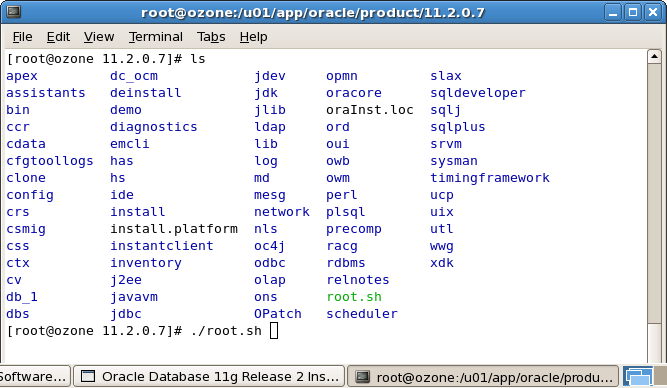Click the rdbms directory name
667x388 pixels.
point(346,263)
